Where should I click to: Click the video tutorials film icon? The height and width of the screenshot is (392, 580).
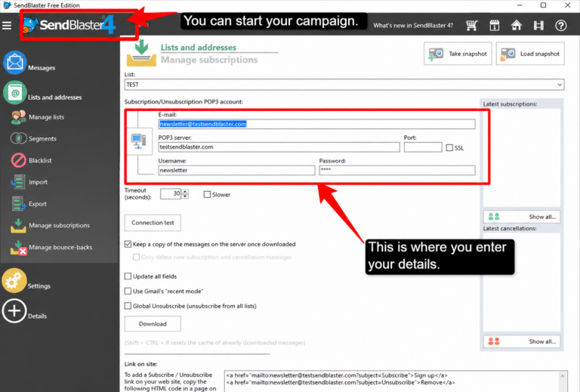pos(538,25)
